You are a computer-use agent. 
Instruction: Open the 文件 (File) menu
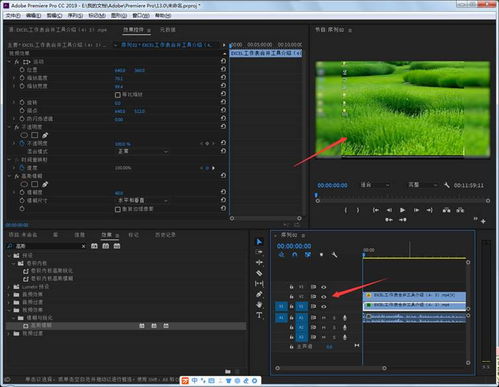point(13,15)
